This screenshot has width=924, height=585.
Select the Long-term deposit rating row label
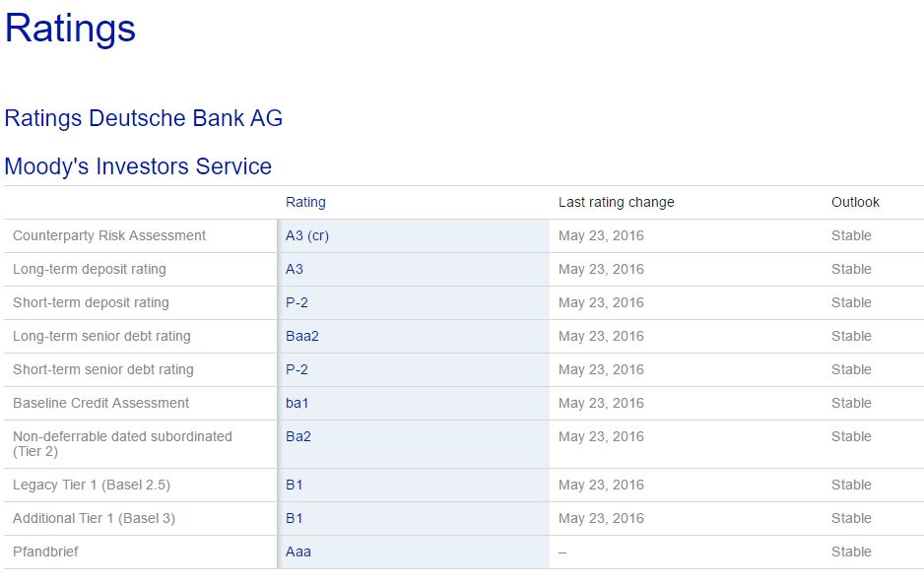click(90, 269)
